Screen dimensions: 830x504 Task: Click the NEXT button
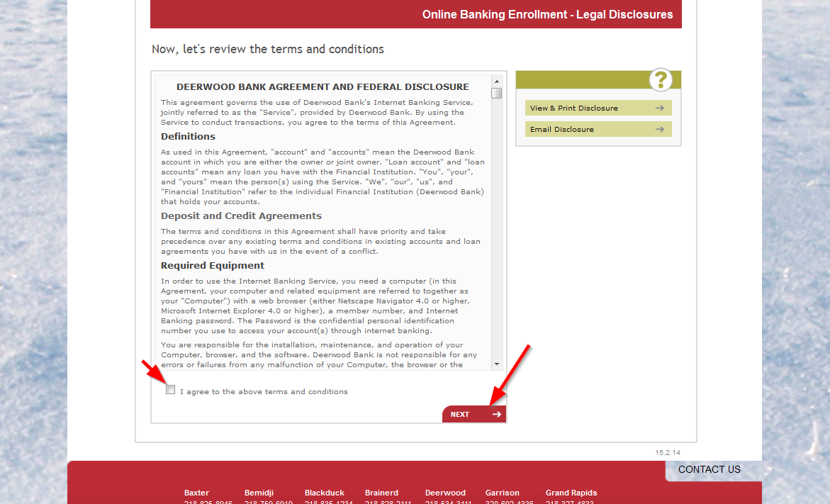tap(473, 414)
